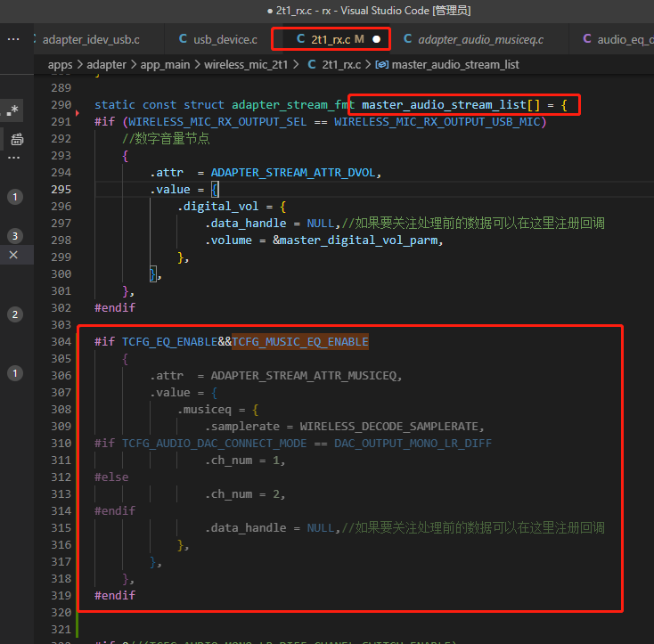
Task: Click the Replace All icon in search panel
Action: coord(17,139)
